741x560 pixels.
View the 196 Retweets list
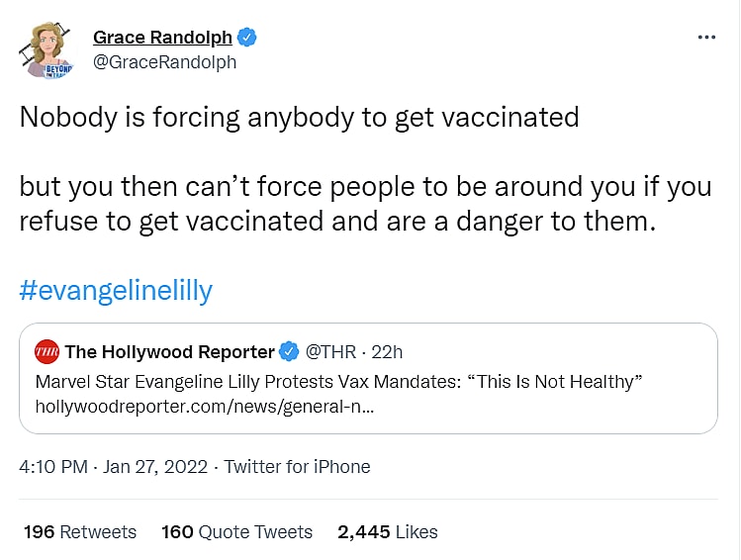80,531
